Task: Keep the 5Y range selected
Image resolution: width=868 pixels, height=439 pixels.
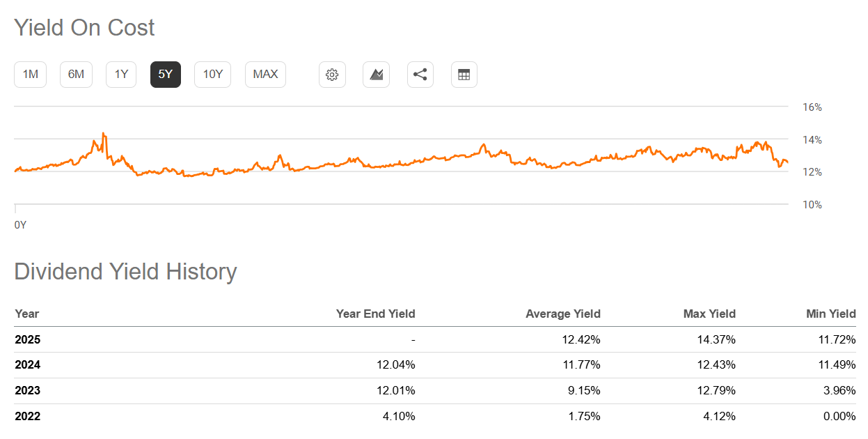Action: click(x=165, y=75)
